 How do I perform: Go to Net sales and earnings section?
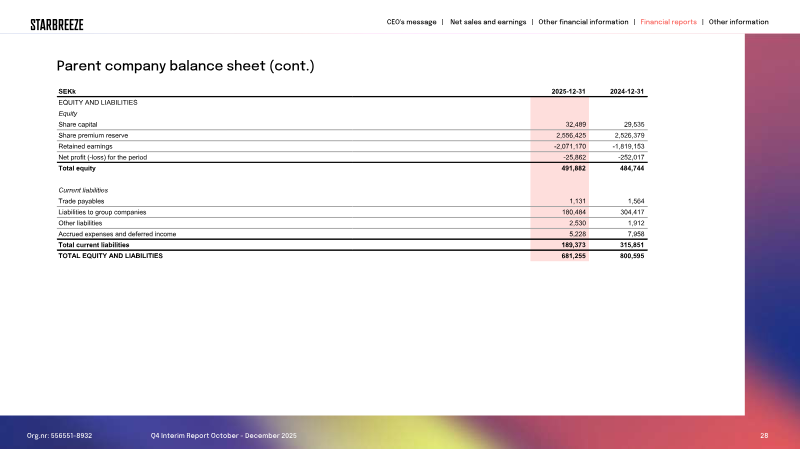coord(488,22)
